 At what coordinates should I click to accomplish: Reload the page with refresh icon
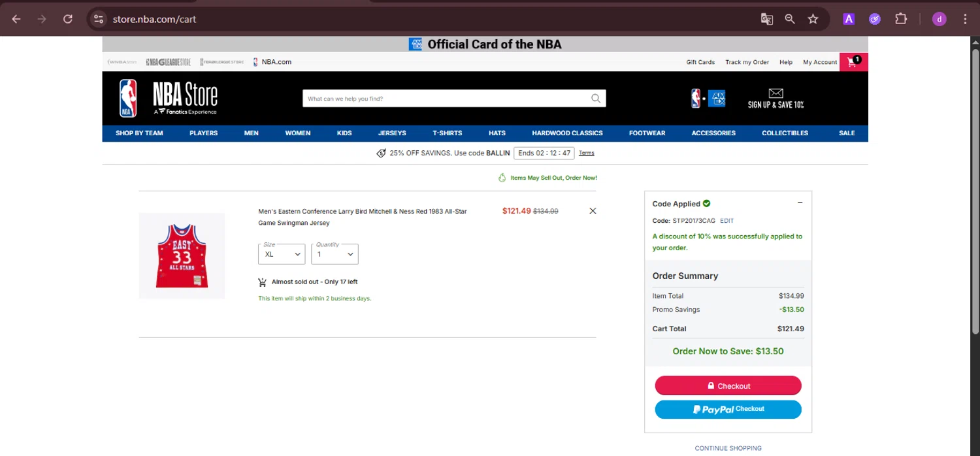[x=68, y=19]
